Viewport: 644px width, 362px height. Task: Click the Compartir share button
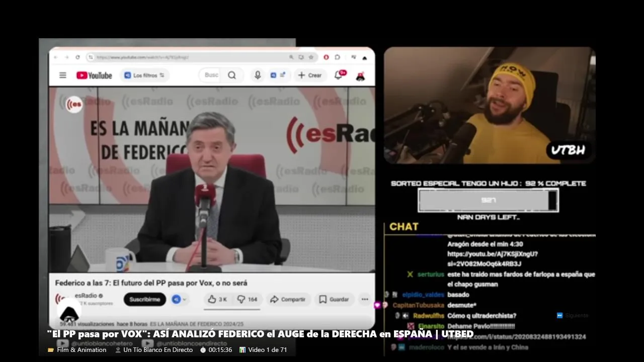[x=288, y=299]
